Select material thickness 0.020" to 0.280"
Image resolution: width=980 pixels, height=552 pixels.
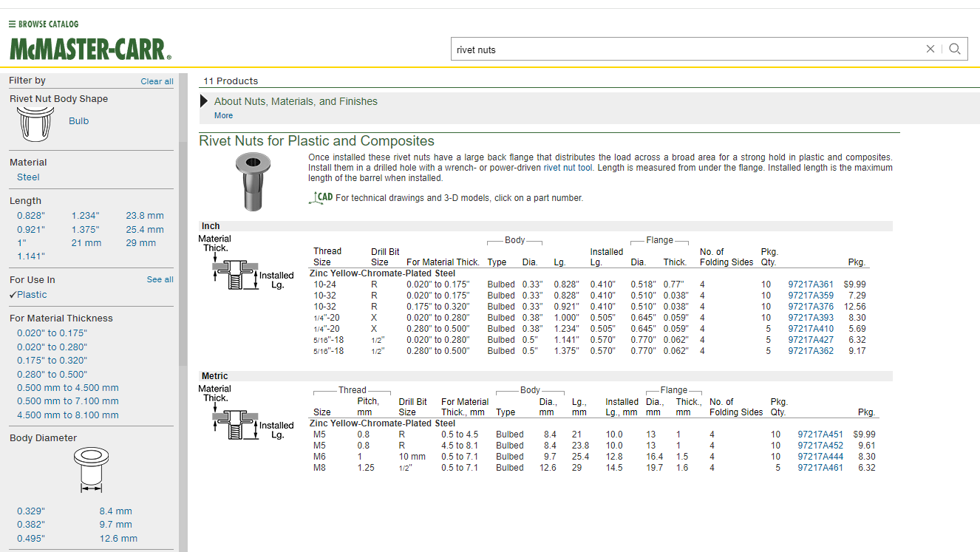[x=52, y=347]
